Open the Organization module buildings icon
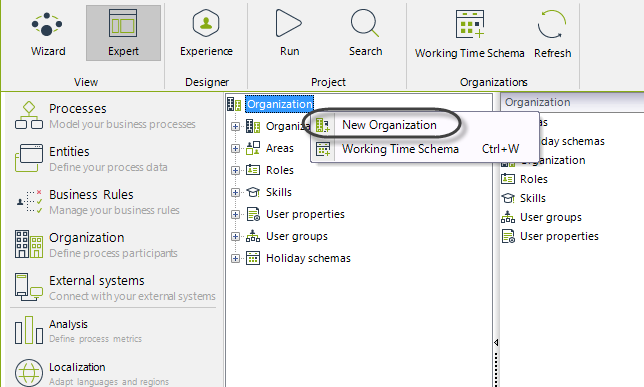This screenshot has width=644, height=387. coord(29,244)
